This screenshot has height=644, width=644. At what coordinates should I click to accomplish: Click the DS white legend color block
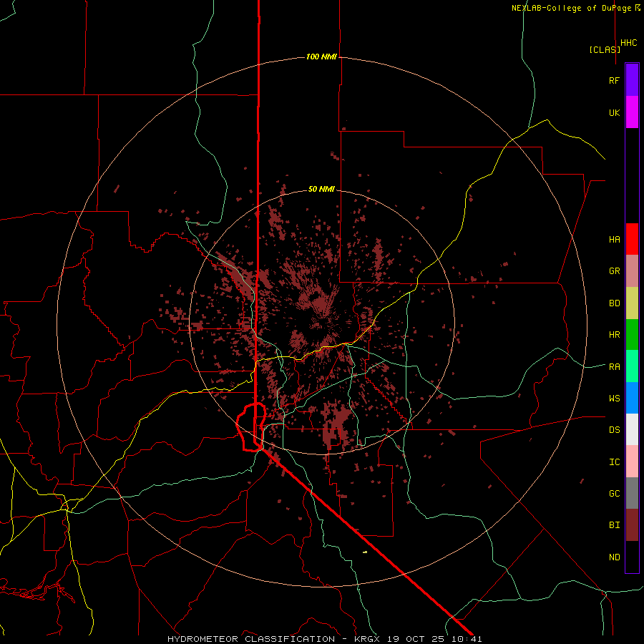(x=632, y=429)
